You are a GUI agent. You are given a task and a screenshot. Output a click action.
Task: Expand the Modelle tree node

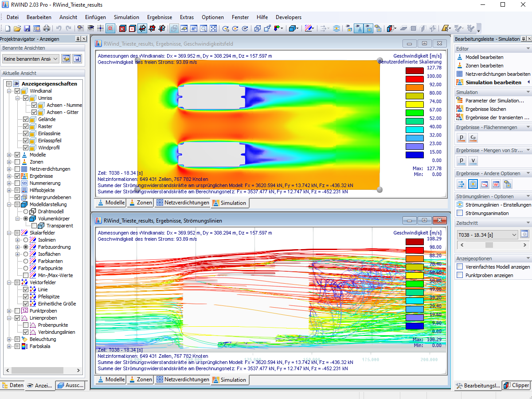[10, 155]
